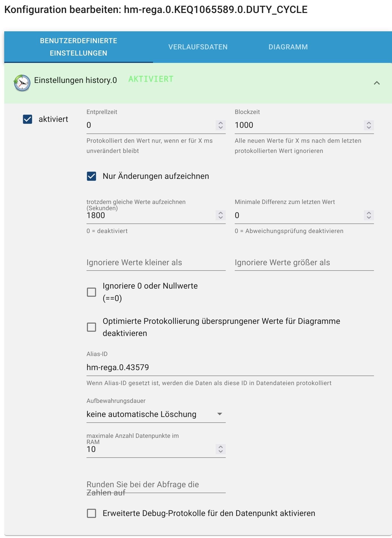Collapse the history.0 settings panel
The width and height of the screenshot is (392, 538).
point(377,83)
